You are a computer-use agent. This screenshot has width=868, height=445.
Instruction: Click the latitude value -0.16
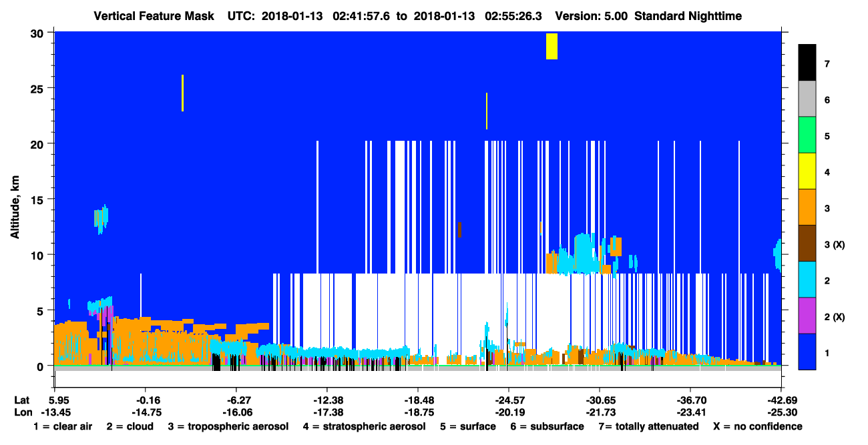tap(146, 400)
